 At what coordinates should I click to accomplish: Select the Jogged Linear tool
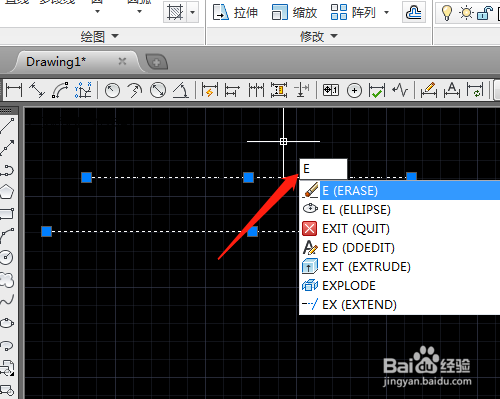pos(400,90)
